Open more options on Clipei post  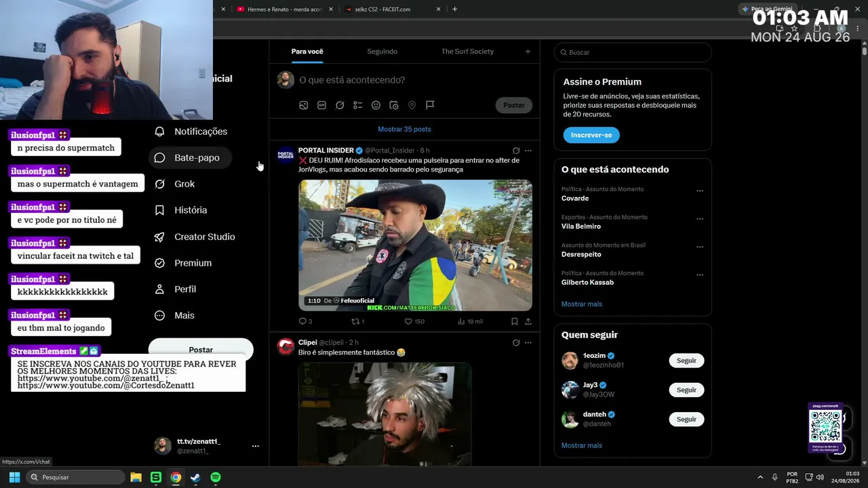coord(528,343)
